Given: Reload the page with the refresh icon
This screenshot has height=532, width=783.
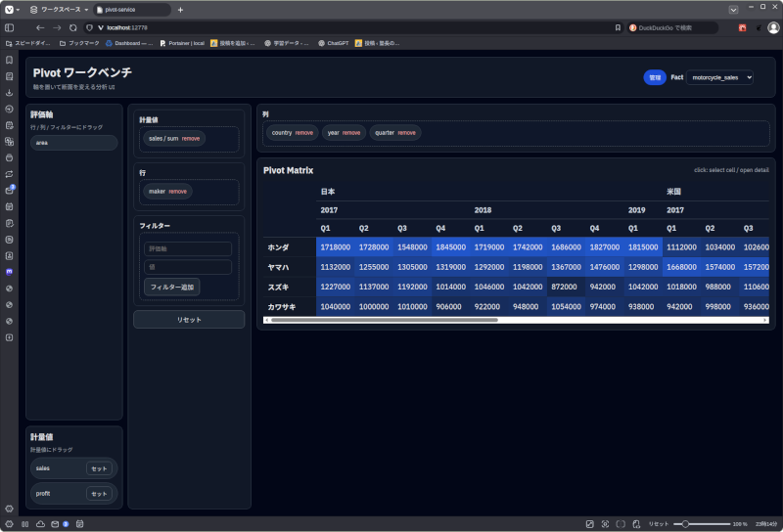Looking at the screenshot, I should 72,27.
